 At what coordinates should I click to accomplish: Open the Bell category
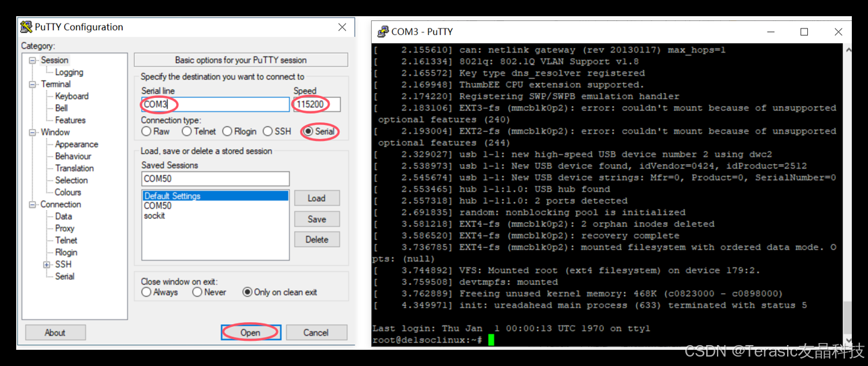tap(61, 108)
